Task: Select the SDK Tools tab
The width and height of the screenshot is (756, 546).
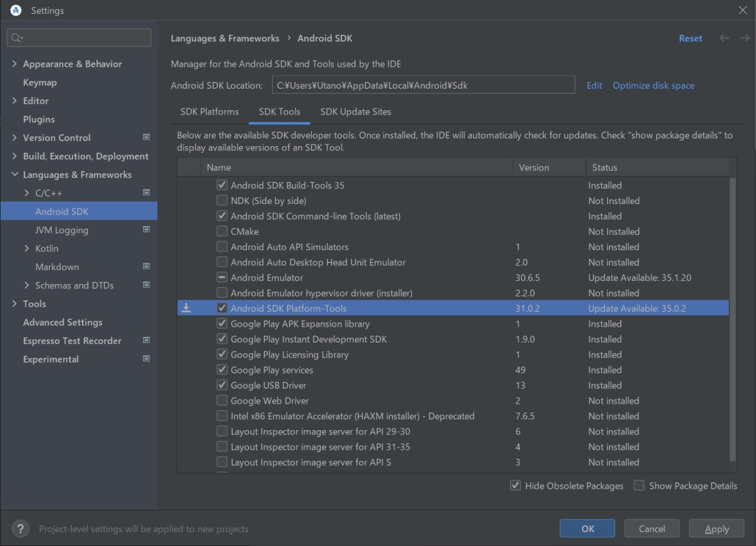Action: (280, 111)
